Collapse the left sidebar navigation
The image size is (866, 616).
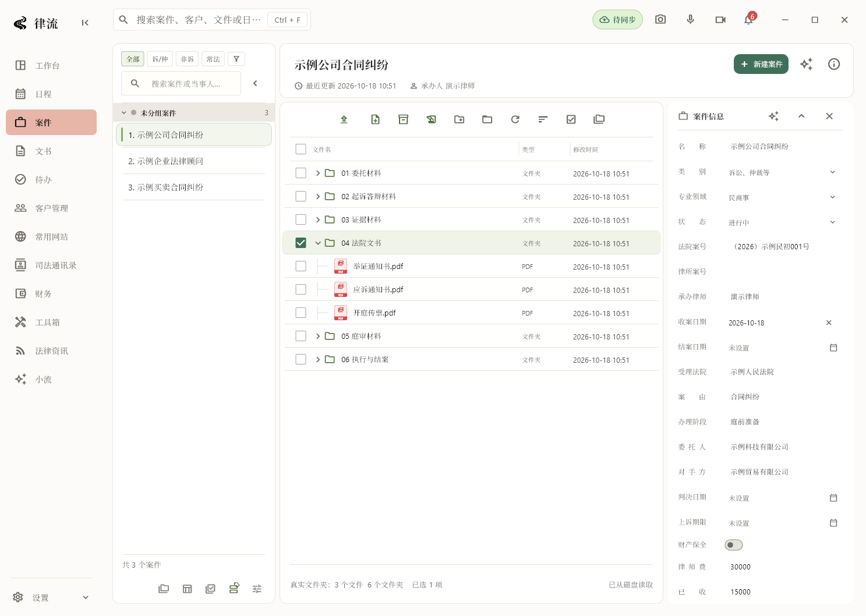(x=85, y=23)
